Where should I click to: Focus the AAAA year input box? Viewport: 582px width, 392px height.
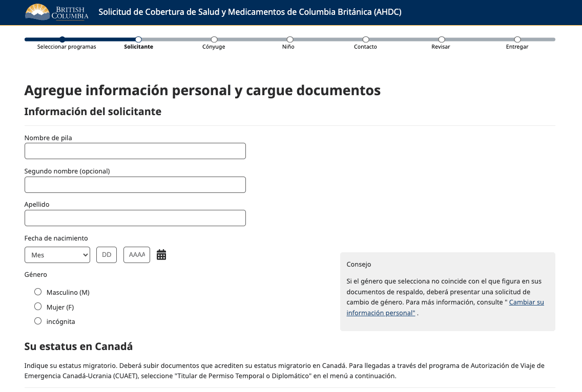[x=137, y=255]
